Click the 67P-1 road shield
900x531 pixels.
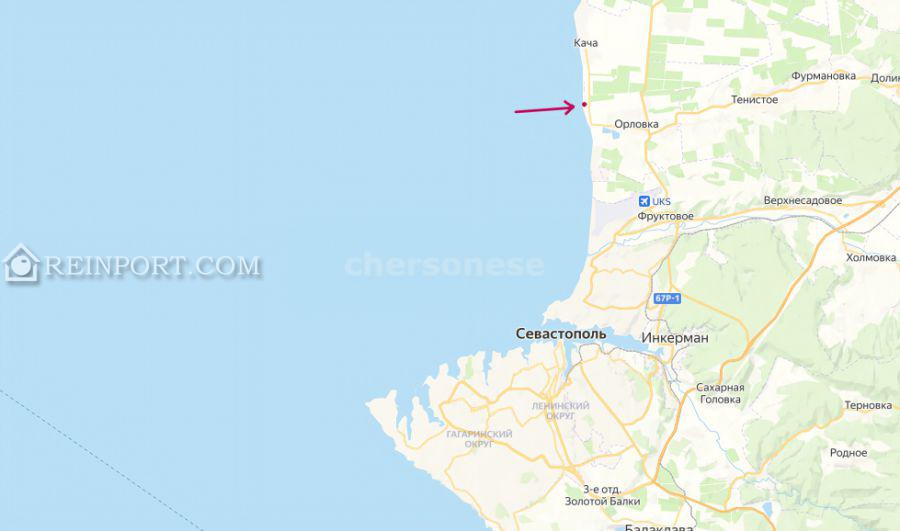pyautogui.click(x=667, y=299)
